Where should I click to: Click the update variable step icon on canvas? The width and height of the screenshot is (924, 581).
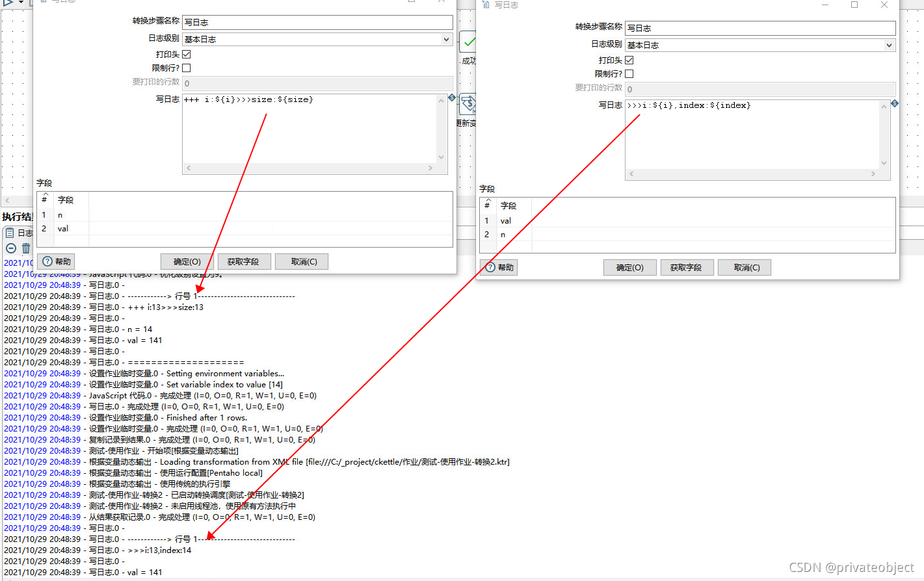(x=468, y=104)
